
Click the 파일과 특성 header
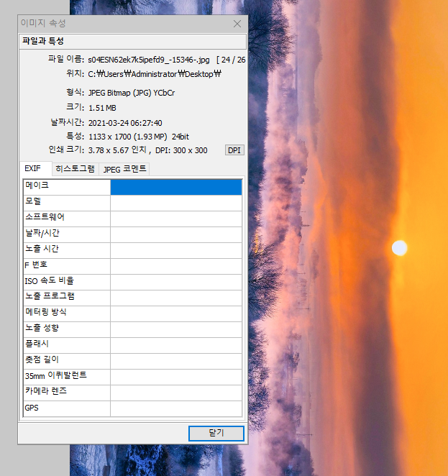(x=132, y=41)
